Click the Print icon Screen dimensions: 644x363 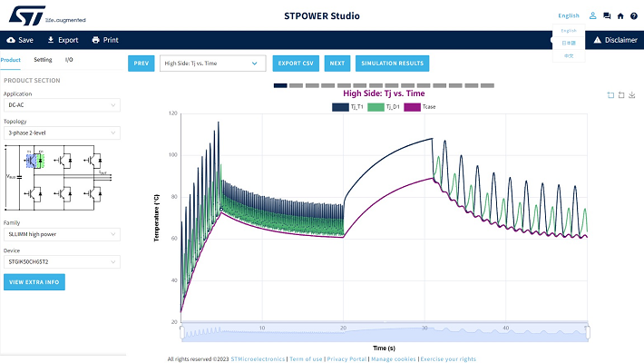coord(96,40)
